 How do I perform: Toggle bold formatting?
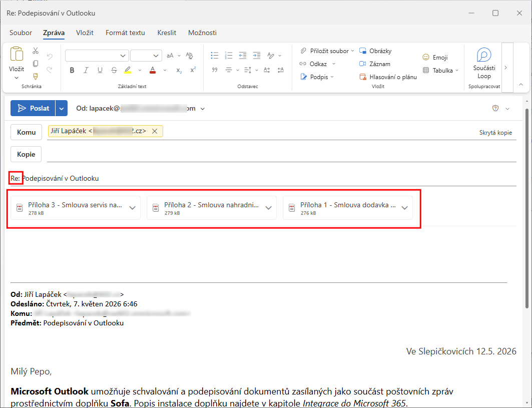coord(72,70)
